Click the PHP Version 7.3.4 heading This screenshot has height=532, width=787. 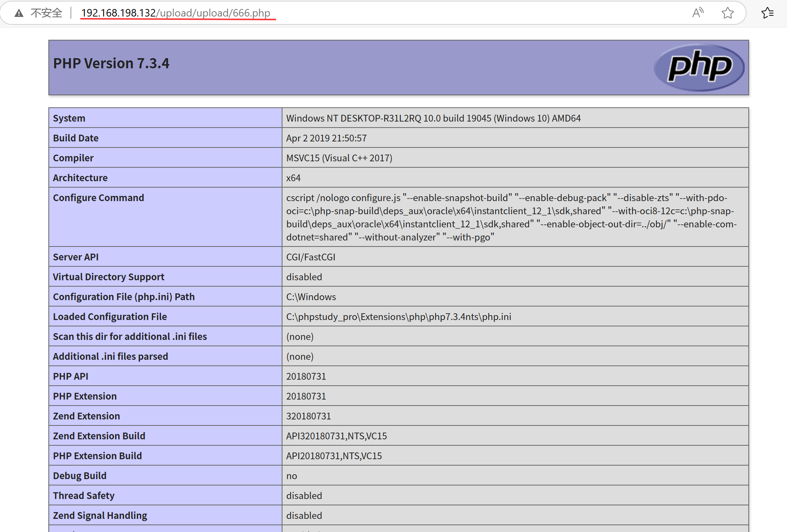111,63
